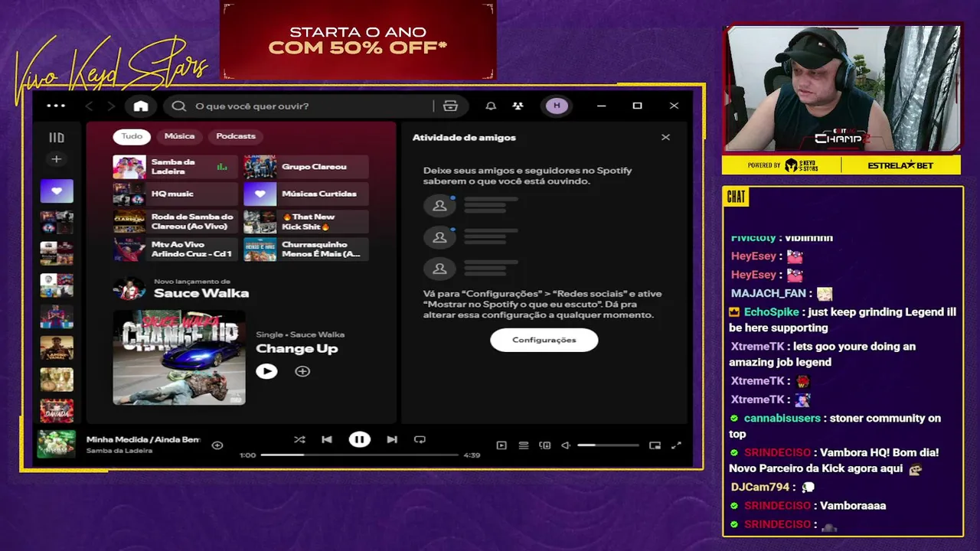The image size is (980, 551).
Task: Close the 'Atividade de amigos' panel
Action: [x=665, y=137]
